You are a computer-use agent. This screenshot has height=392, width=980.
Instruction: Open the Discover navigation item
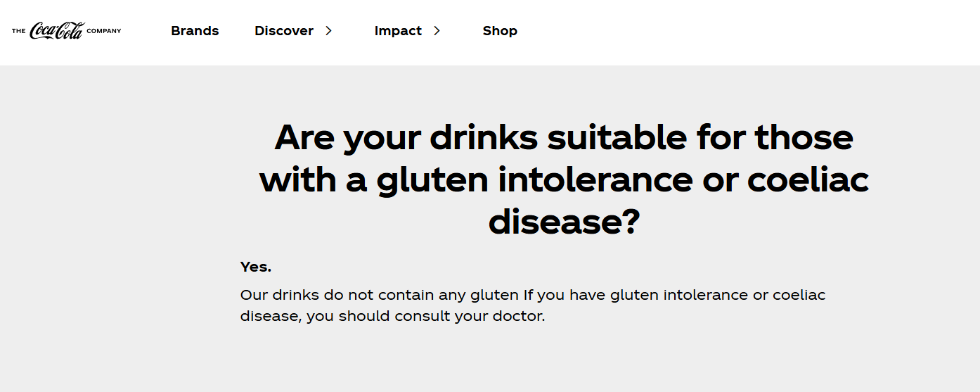pos(284,31)
